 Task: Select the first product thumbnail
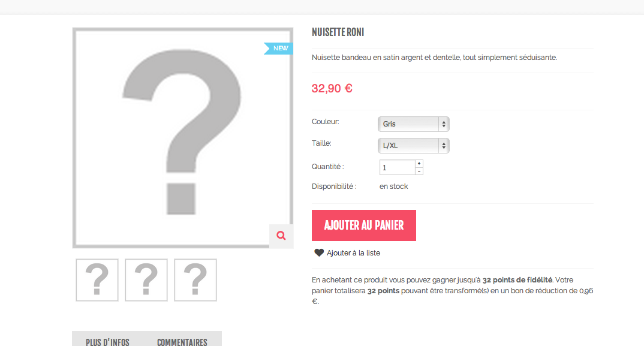[x=97, y=280]
